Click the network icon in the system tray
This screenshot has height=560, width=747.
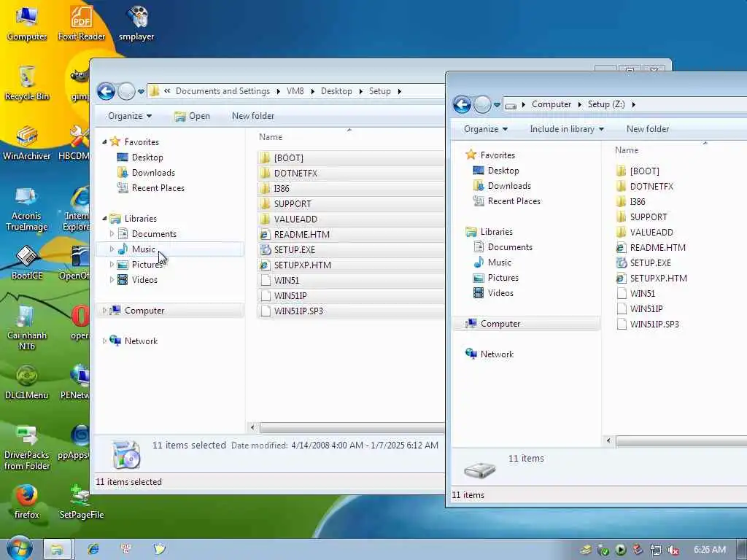coord(656,550)
